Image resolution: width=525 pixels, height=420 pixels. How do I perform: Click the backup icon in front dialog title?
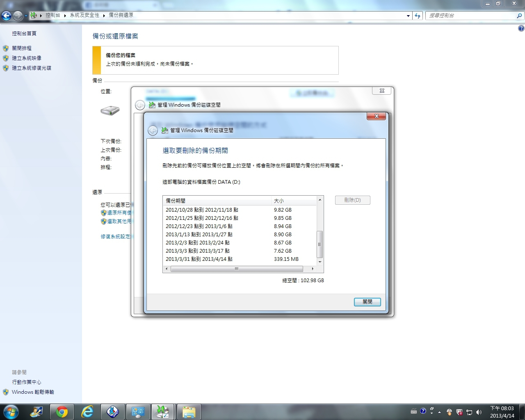click(164, 130)
